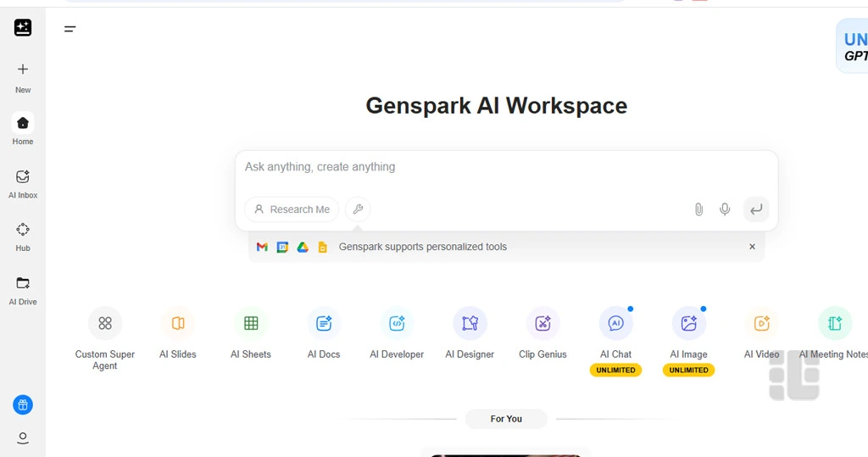868x457 pixels.
Task: Launch Clip Genius
Action: (x=542, y=323)
